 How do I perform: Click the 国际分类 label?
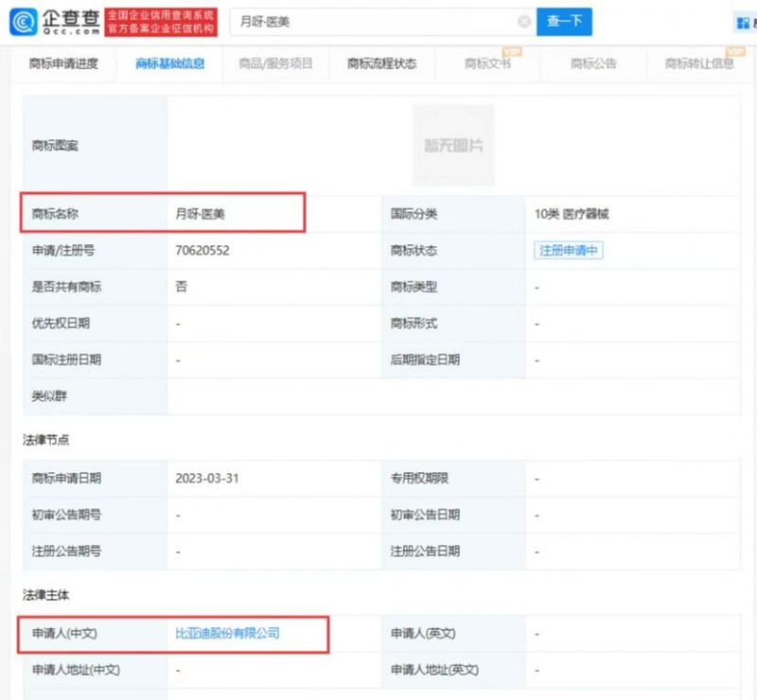tap(414, 214)
